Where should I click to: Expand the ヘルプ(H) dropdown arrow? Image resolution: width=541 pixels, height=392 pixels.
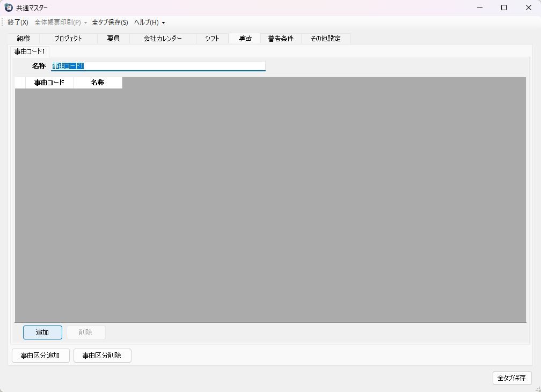tap(164, 23)
